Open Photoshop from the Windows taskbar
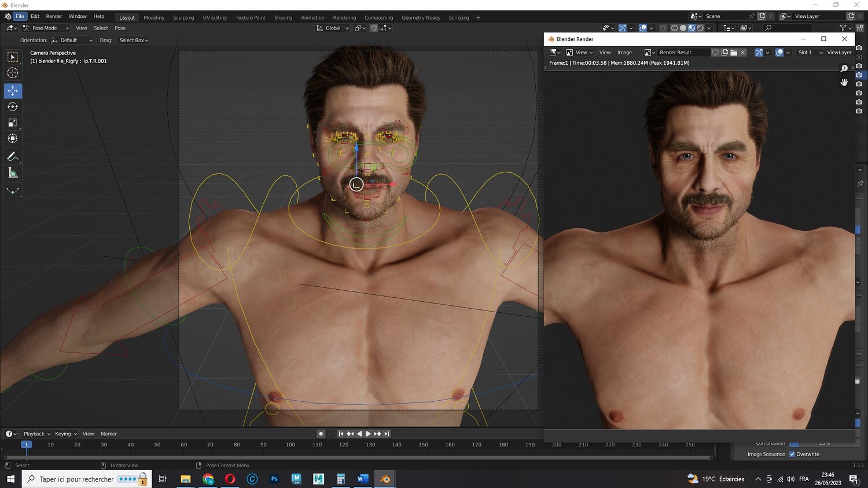 (x=274, y=479)
